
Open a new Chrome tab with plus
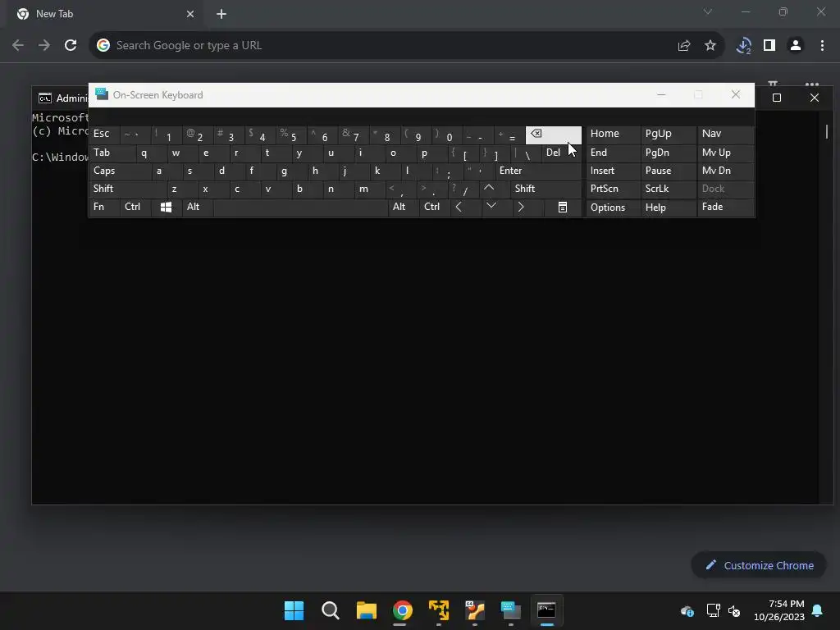pos(221,14)
